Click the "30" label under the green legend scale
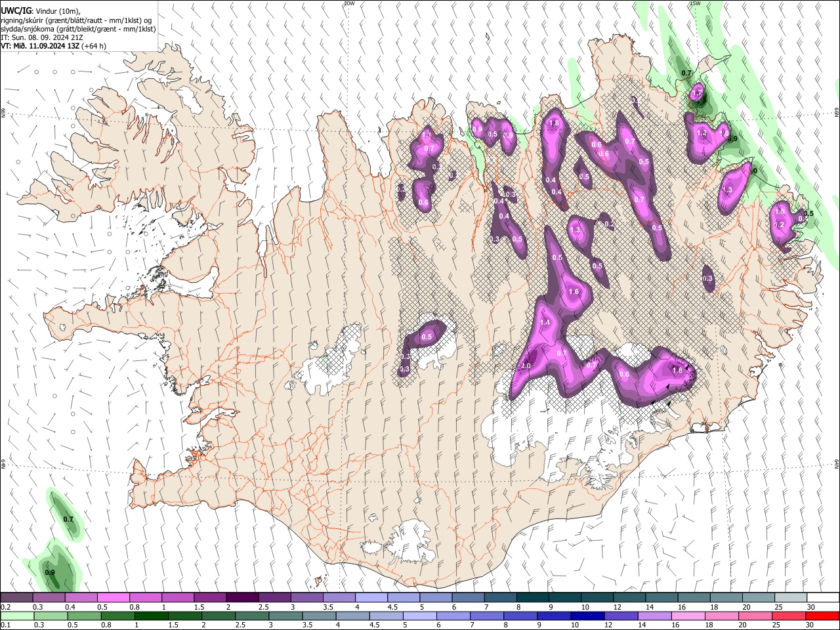840x630 pixels. 811,625
